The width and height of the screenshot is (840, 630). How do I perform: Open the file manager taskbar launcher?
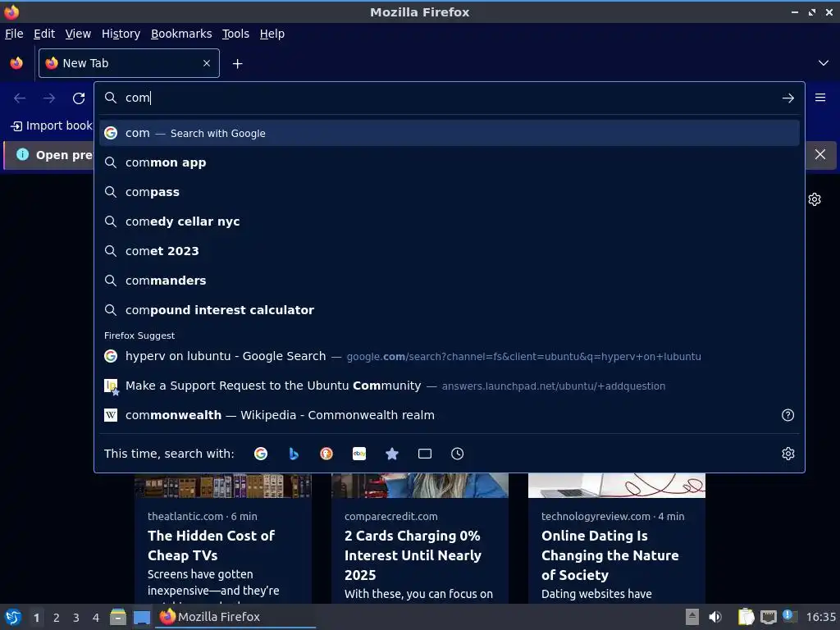(118, 617)
